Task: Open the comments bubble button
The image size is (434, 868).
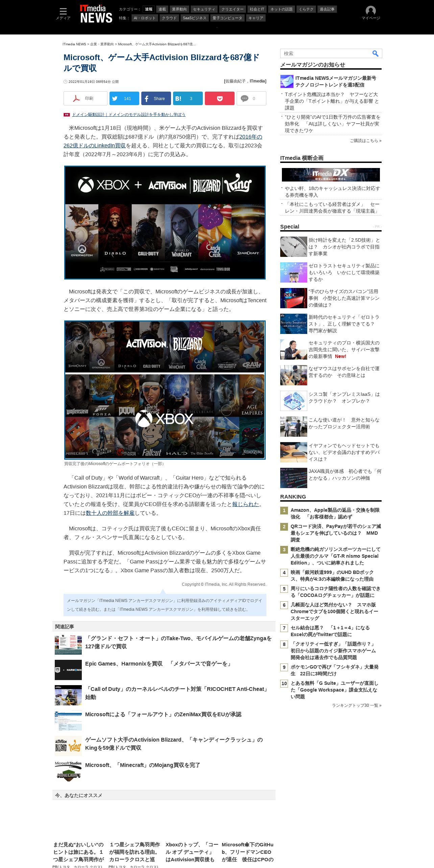Action: (x=251, y=98)
